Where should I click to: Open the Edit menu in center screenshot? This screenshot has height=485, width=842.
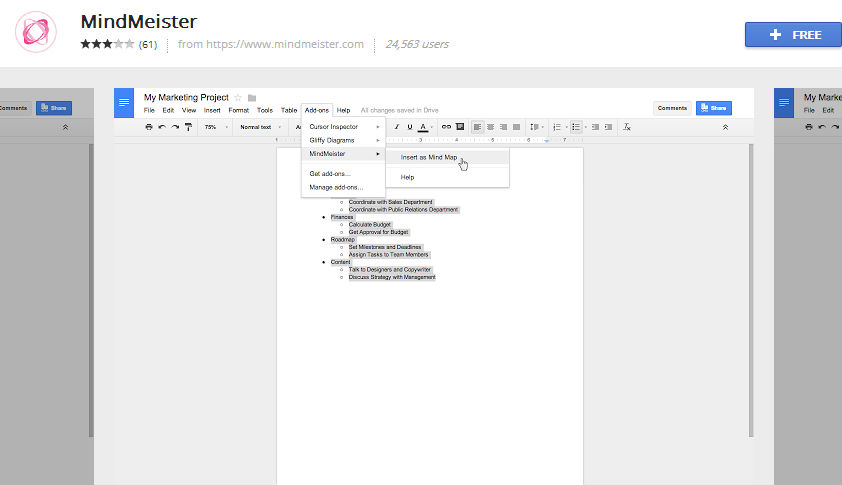pyautogui.click(x=168, y=110)
